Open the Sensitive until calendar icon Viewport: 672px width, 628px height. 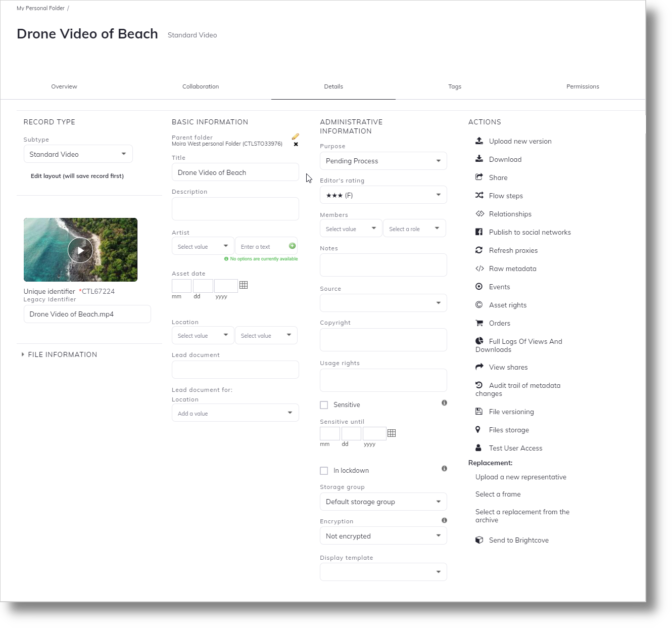pyautogui.click(x=392, y=433)
